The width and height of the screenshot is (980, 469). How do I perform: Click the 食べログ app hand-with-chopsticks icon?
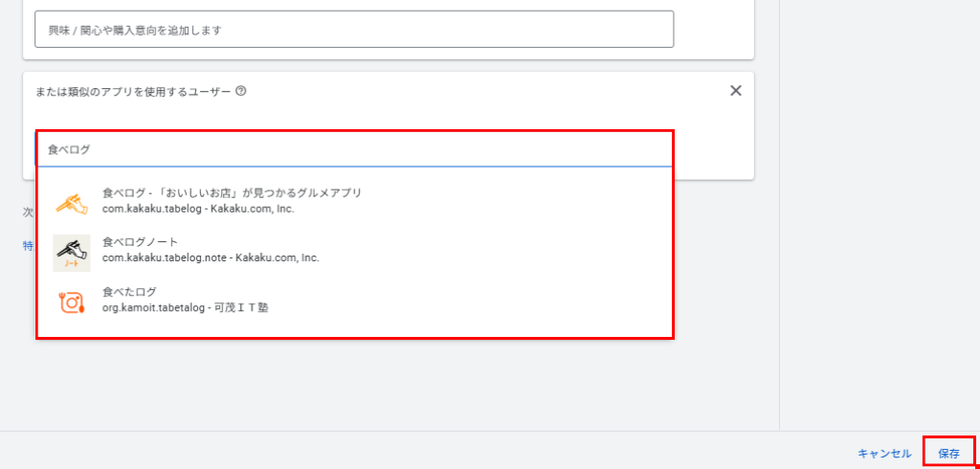(72, 203)
